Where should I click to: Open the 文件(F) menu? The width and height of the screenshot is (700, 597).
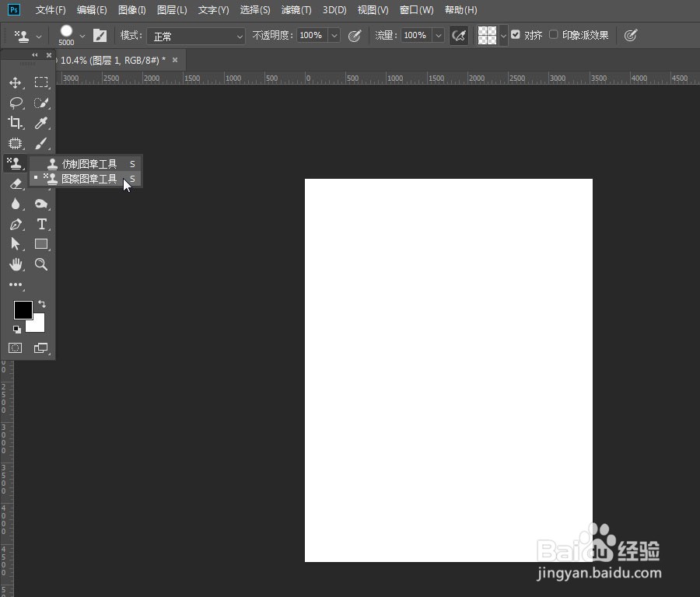51,10
